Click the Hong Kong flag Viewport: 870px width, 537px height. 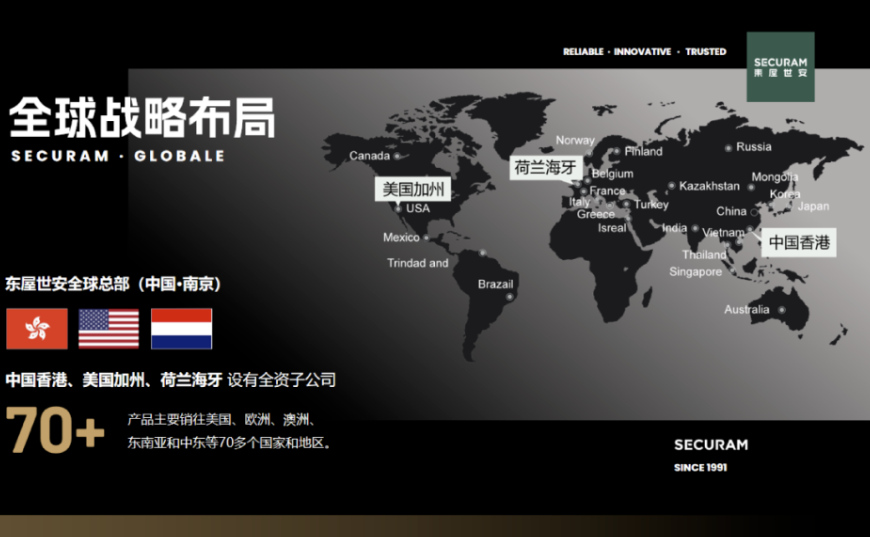click(37, 329)
